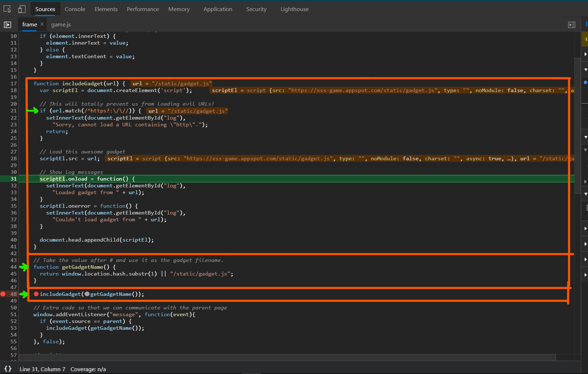Toggle the device toolbar icon
Viewport: 588px width, 374px height.
tap(22, 9)
